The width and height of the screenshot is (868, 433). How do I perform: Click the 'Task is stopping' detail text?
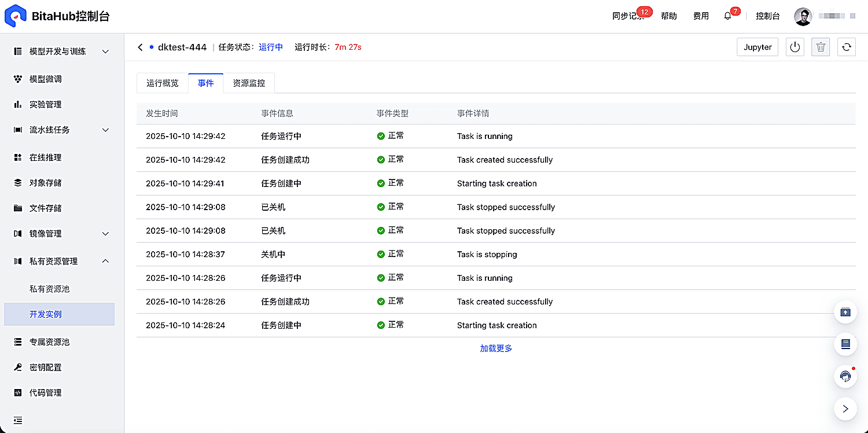tap(487, 255)
